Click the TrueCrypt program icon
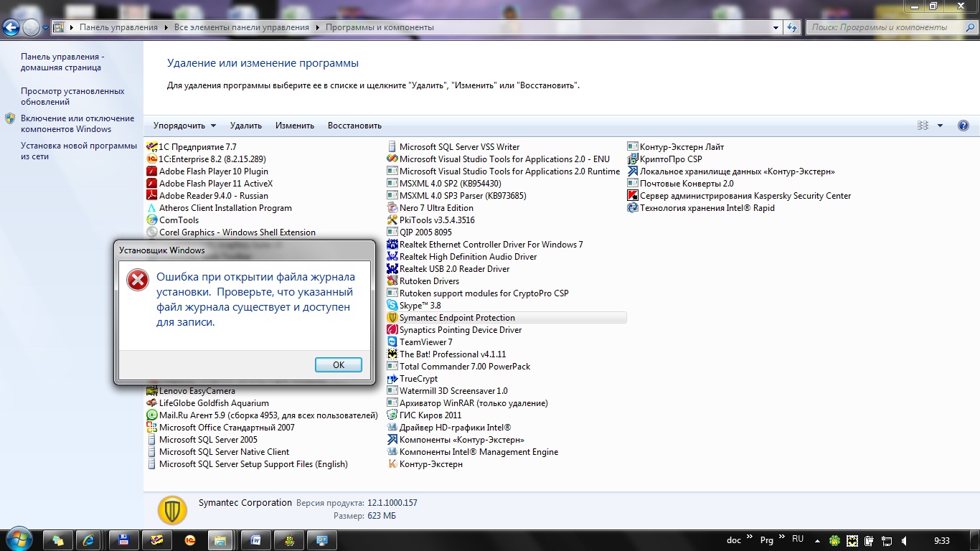The height and width of the screenshot is (551, 980). (x=392, y=379)
